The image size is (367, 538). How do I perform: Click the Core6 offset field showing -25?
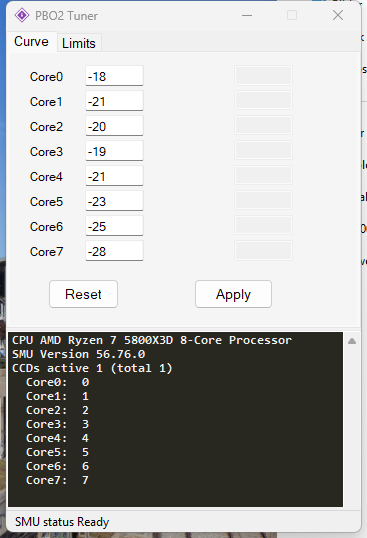tap(114, 226)
